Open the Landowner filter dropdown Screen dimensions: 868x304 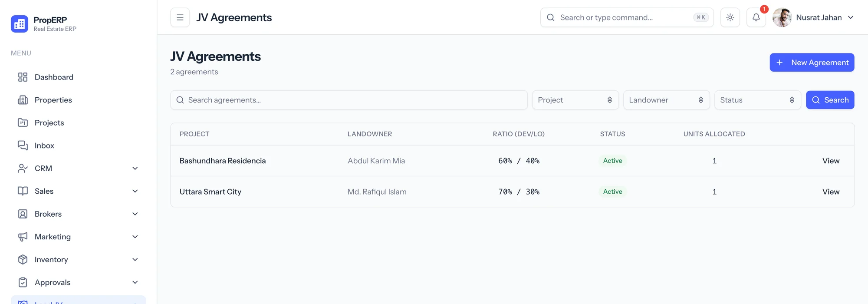(667, 100)
